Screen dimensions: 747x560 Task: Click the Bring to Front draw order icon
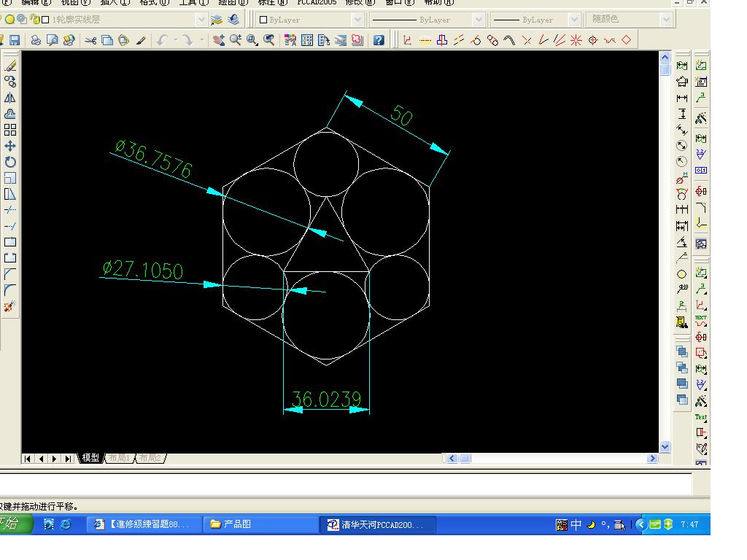click(x=682, y=351)
